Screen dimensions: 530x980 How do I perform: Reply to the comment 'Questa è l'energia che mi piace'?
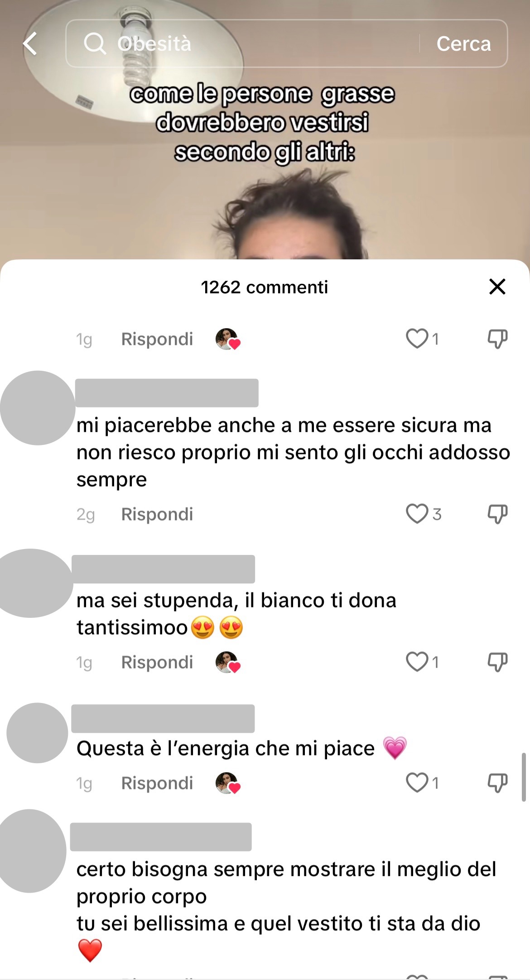(157, 783)
